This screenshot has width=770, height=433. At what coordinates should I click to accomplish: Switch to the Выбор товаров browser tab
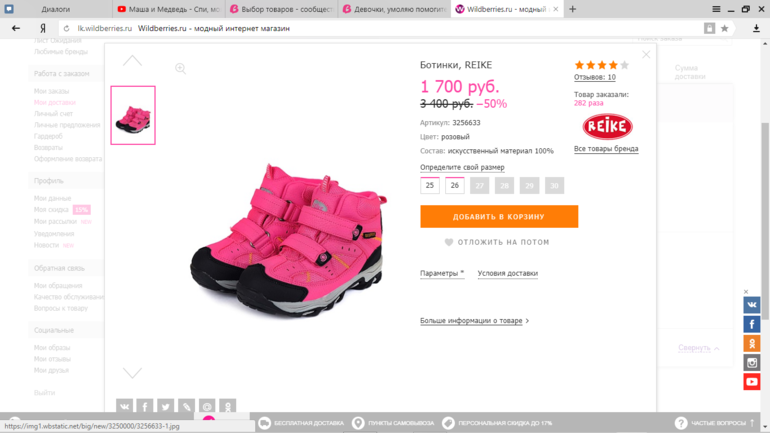tap(281, 9)
